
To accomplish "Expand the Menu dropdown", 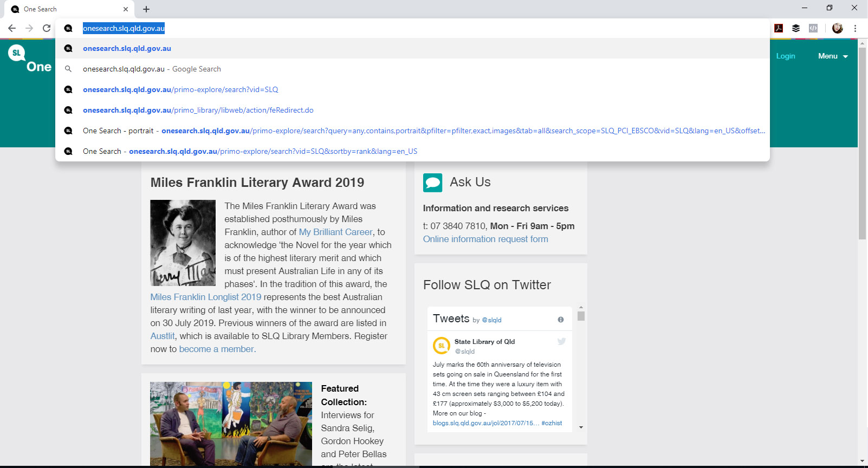I will pyautogui.click(x=833, y=56).
